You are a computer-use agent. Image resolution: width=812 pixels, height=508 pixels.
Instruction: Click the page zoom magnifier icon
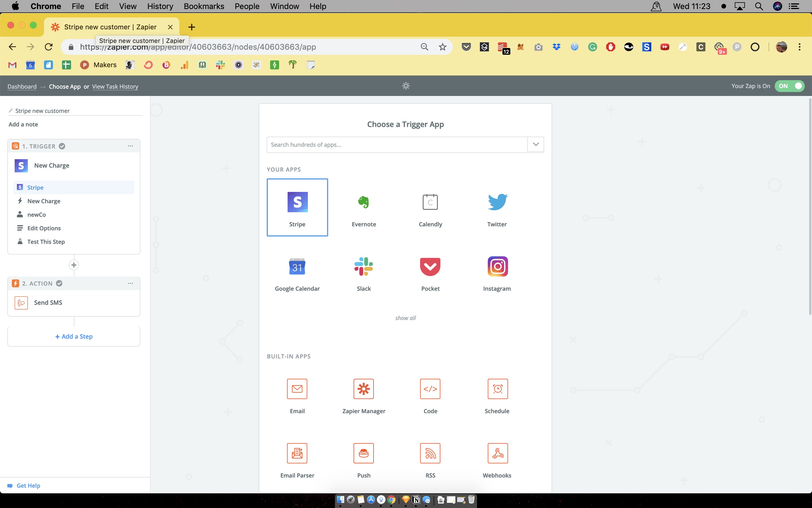[x=424, y=47]
